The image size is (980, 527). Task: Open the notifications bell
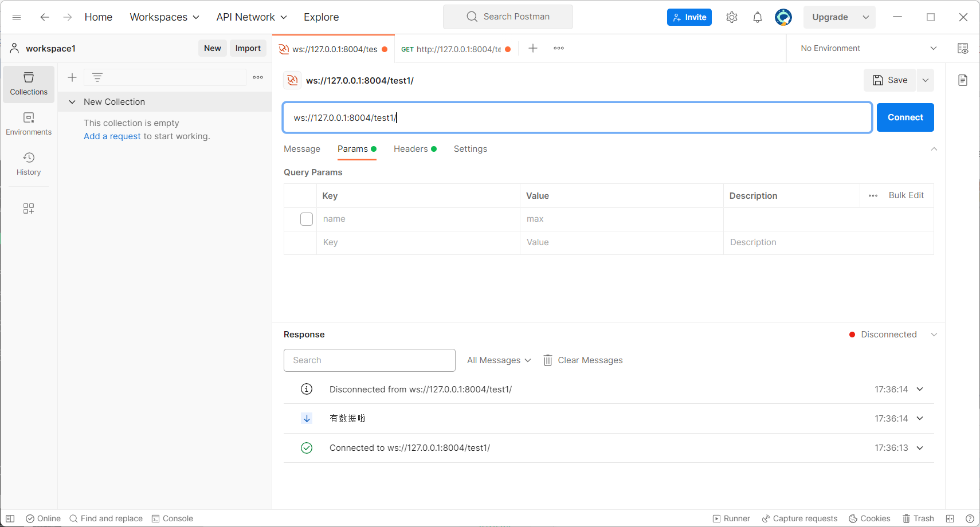(x=758, y=17)
